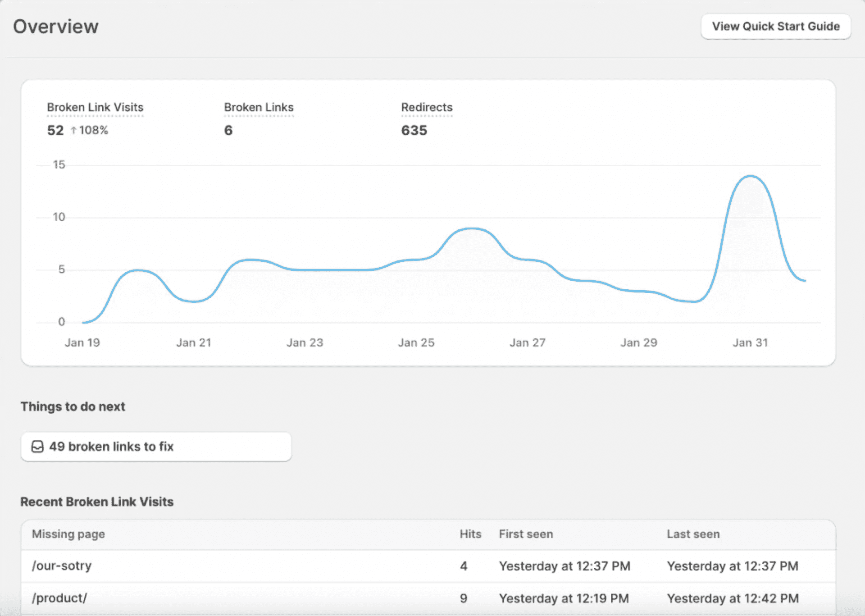Click the 52 broken link visits value

pos(55,130)
